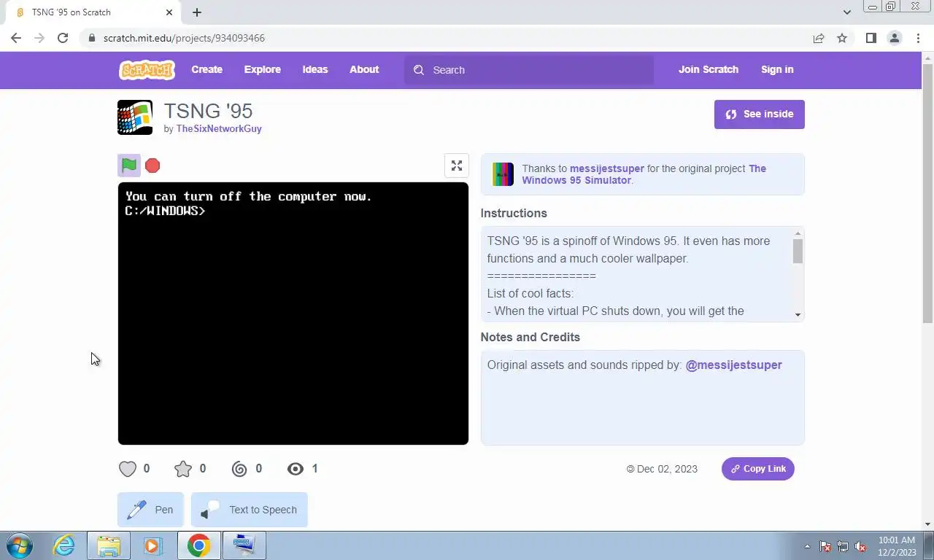The height and width of the screenshot is (560, 934).
Task: Launch Internet Explorer from the taskbar
Action: (64, 545)
